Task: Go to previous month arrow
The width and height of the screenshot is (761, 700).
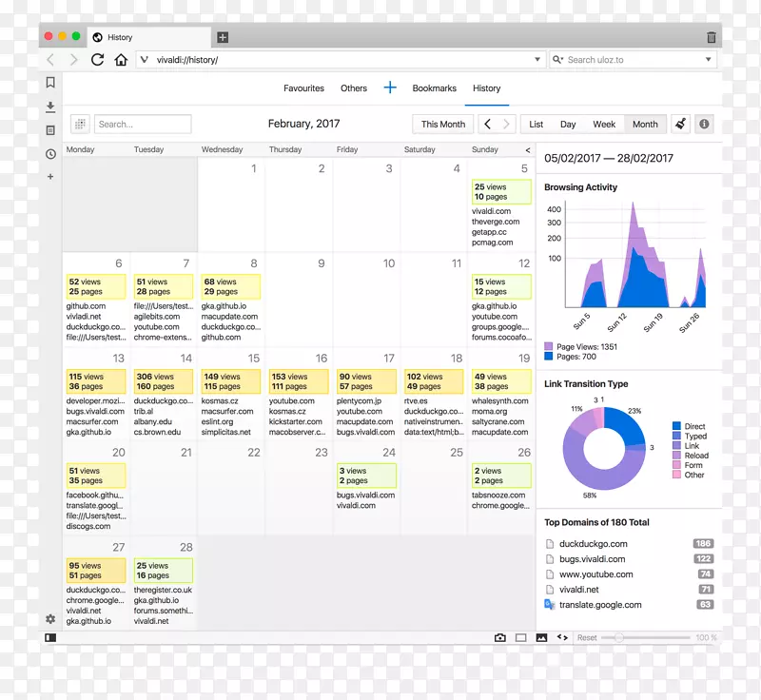Action: pyautogui.click(x=488, y=125)
